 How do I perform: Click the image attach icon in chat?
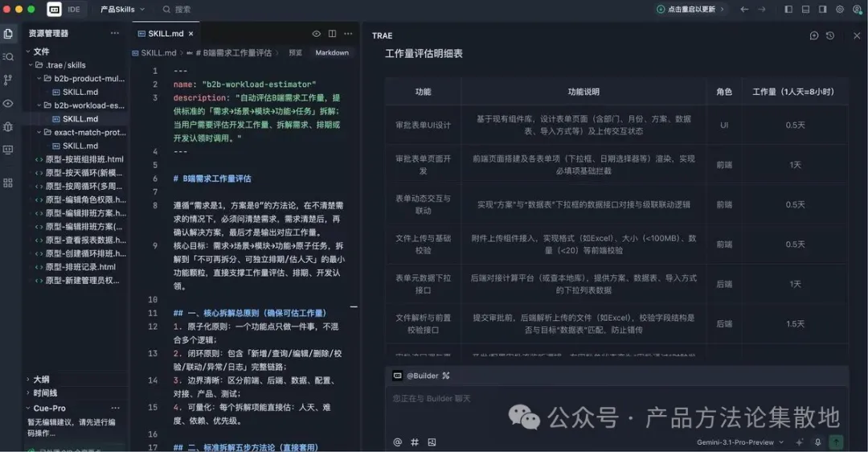click(x=432, y=442)
